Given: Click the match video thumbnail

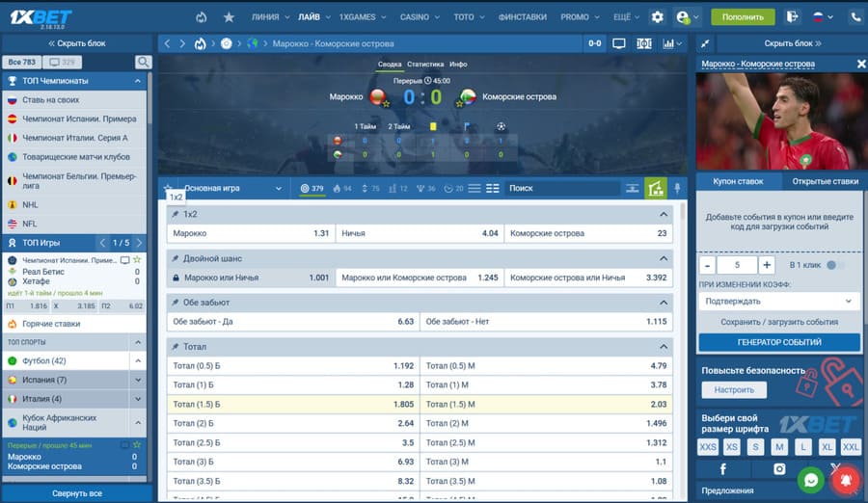Looking at the screenshot, I should pyautogui.click(x=781, y=121).
